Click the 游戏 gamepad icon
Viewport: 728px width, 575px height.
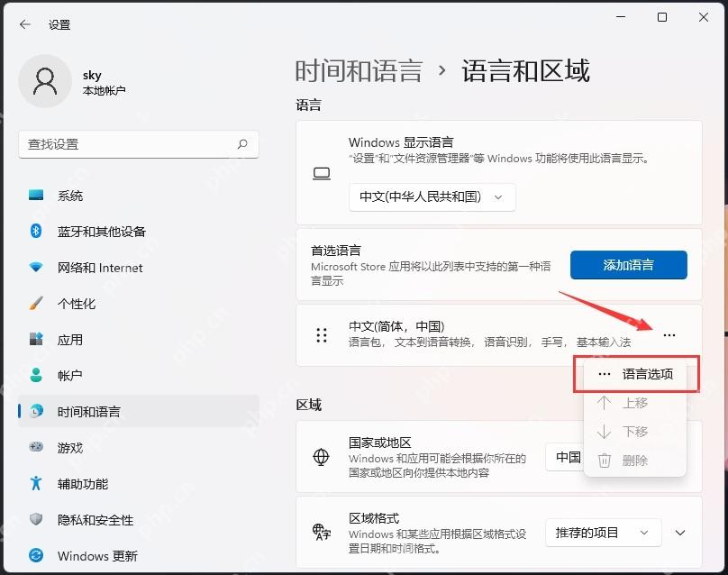point(36,447)
